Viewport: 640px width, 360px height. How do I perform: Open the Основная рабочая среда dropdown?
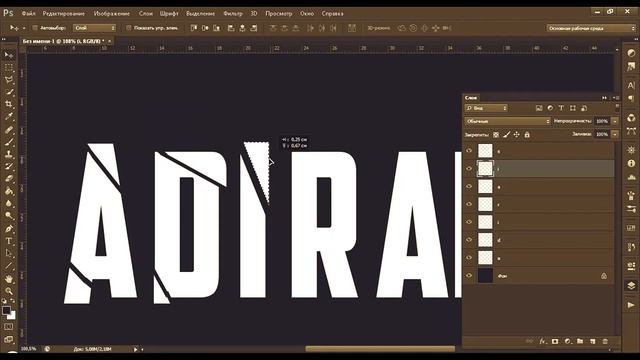pyautogui.click(x=591, y=28)
